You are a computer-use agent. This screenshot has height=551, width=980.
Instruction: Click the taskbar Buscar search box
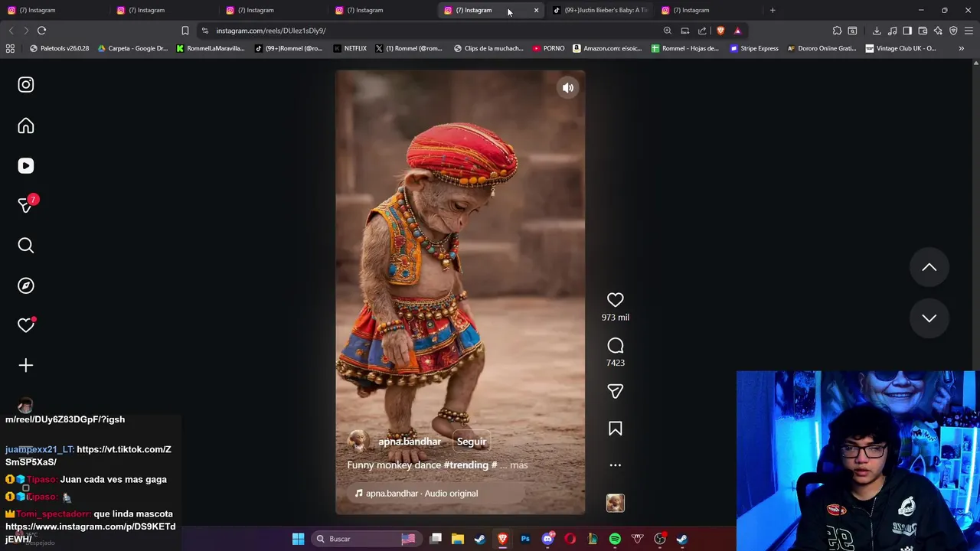point(366,539)
